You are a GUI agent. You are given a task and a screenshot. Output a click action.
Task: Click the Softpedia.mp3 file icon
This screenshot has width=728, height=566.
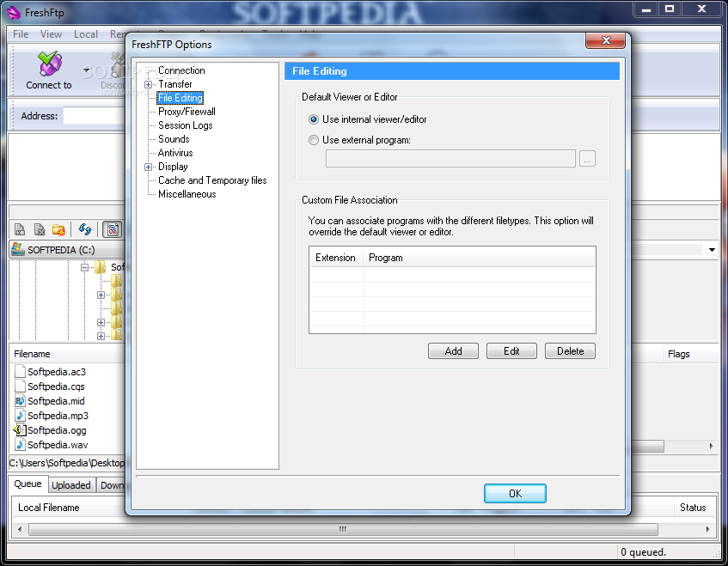click(20, 415)
